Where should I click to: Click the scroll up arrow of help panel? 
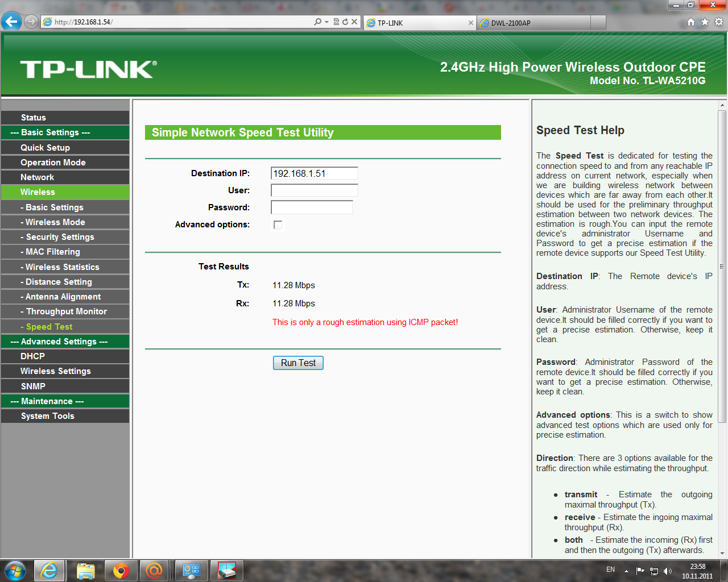pos(722,105)
